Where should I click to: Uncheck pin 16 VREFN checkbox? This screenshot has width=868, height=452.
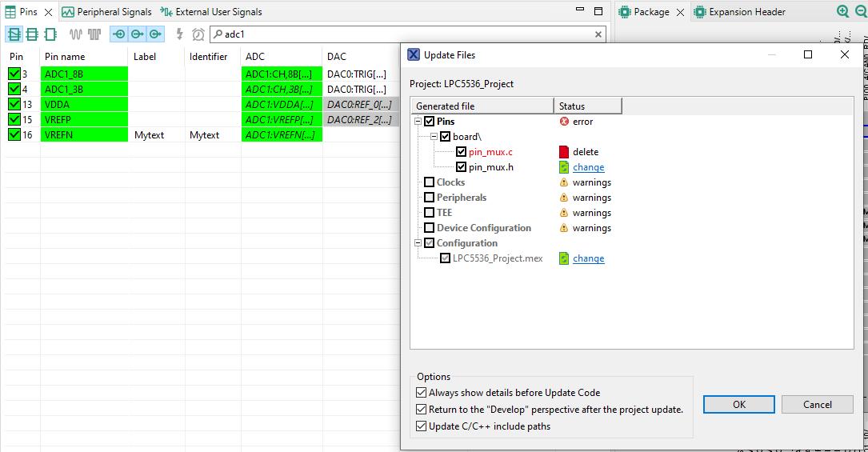pyautogui.click(x=14, y=134)
